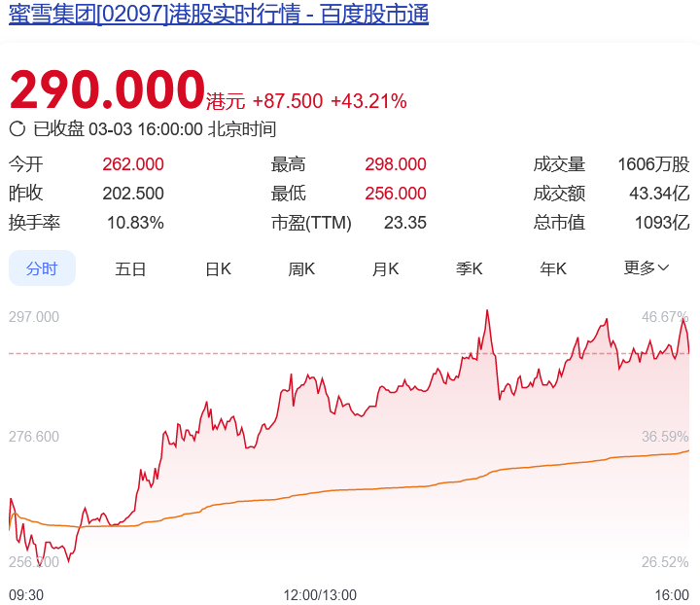Open the 月K chart tab

[x=385, y=268]
